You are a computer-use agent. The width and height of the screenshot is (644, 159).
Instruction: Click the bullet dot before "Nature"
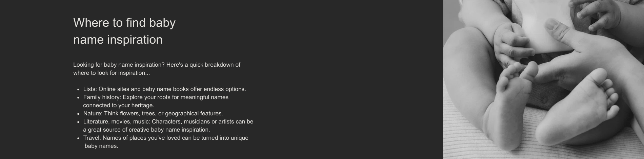78,114
